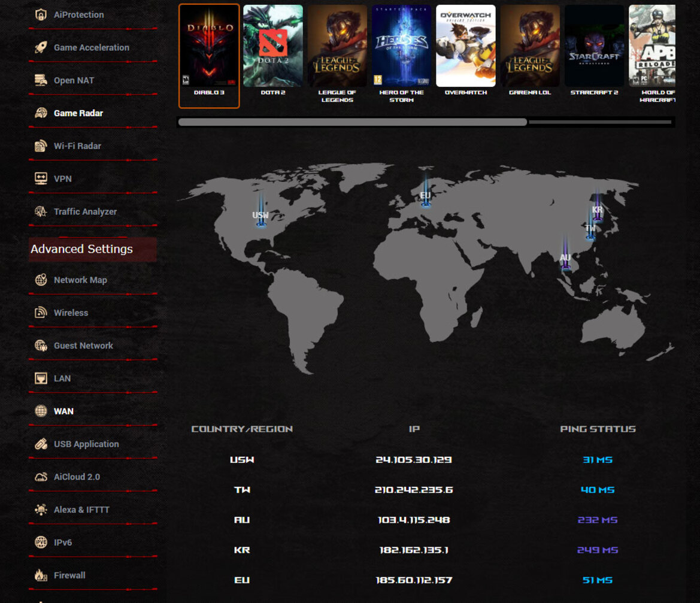The image size is (700, 603).
Task: Click the Country/Region column header
Action: coord(242,429)
